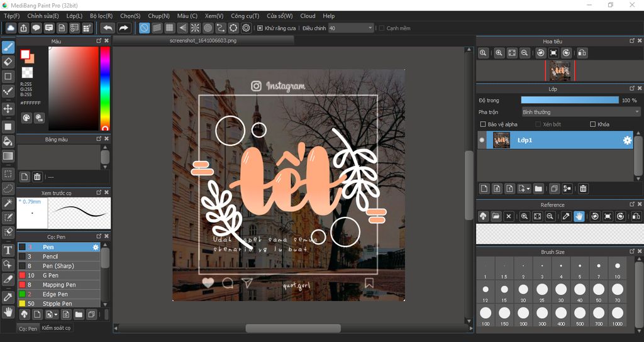The image size is (644, 342).
Task: Open Công cụ(T) menu
Action: click(245, 16)
